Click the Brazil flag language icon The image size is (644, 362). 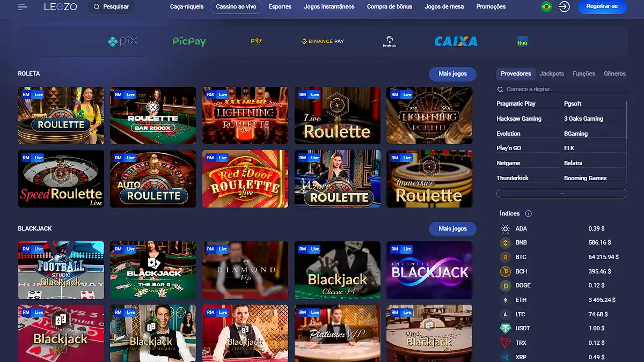click(546, 7)
